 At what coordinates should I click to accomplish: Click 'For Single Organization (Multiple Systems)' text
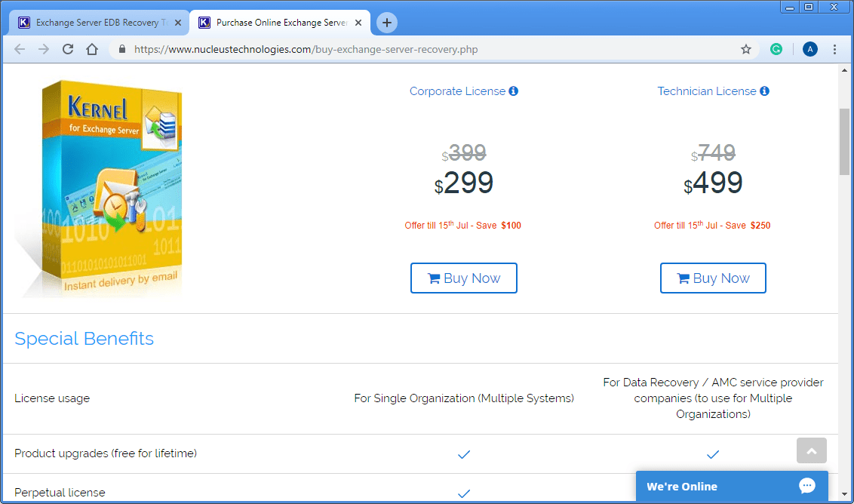click(x=464, y=398)
